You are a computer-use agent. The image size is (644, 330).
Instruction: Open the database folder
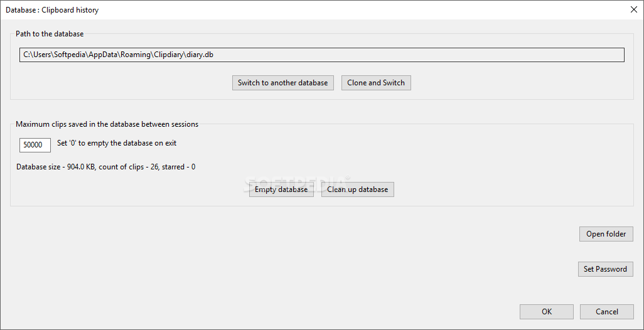point(606,234)
